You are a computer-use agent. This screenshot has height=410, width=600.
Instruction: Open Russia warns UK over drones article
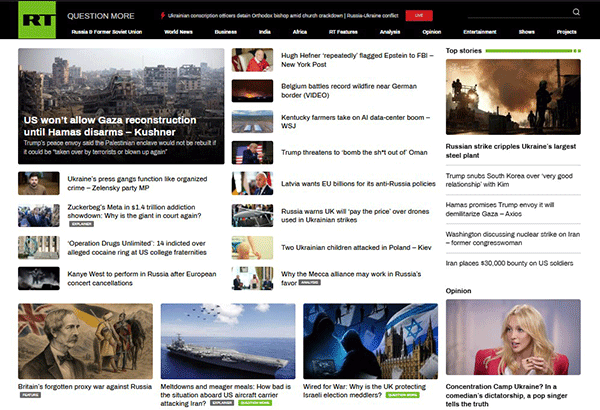(x=355, y=216)
